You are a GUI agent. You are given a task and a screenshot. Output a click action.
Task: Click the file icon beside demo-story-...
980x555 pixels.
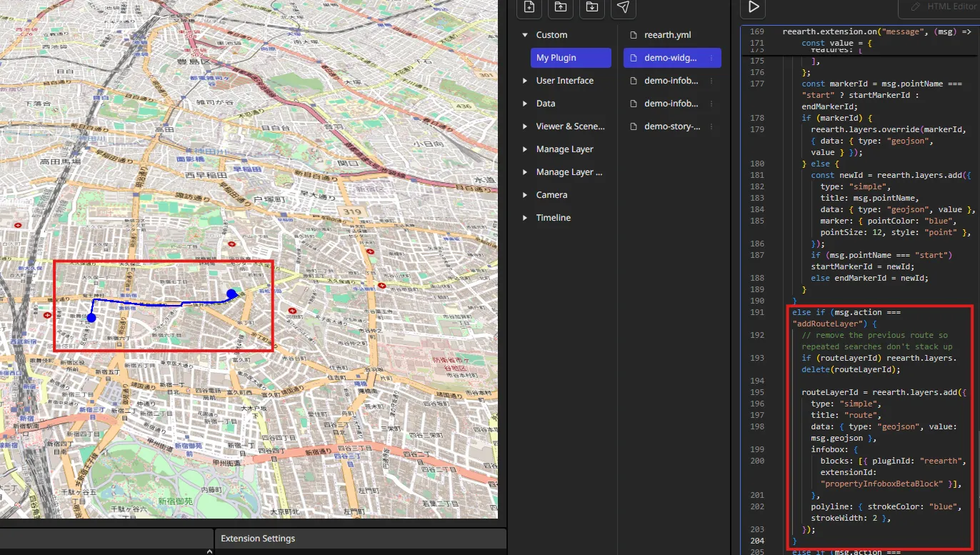633,126
